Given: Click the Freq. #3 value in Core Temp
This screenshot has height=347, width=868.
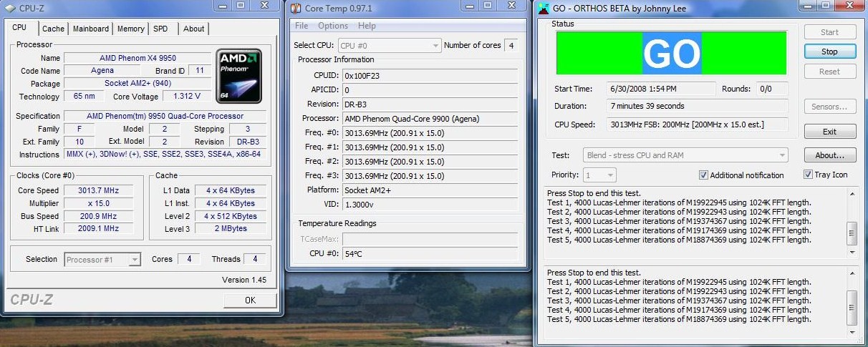Looking at the screenshot, I should (430, 176).
